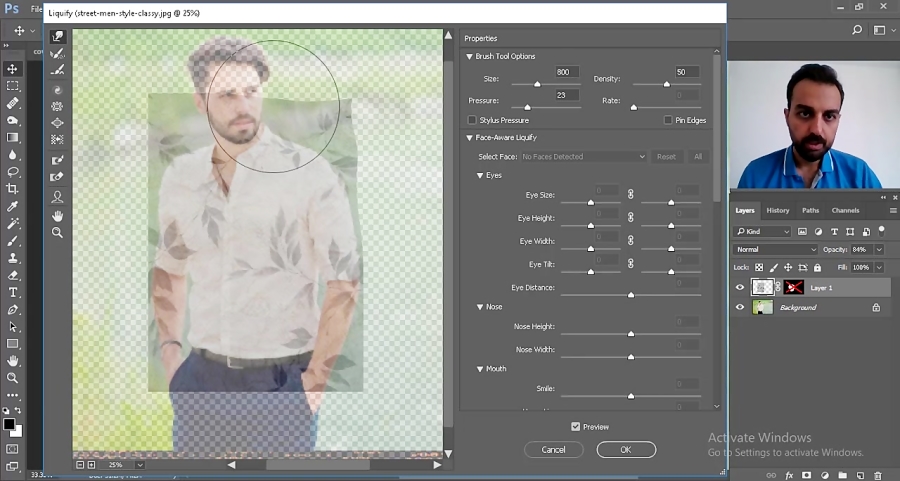
Task: Click the lock all padlock icon
Action: [817, 267]
